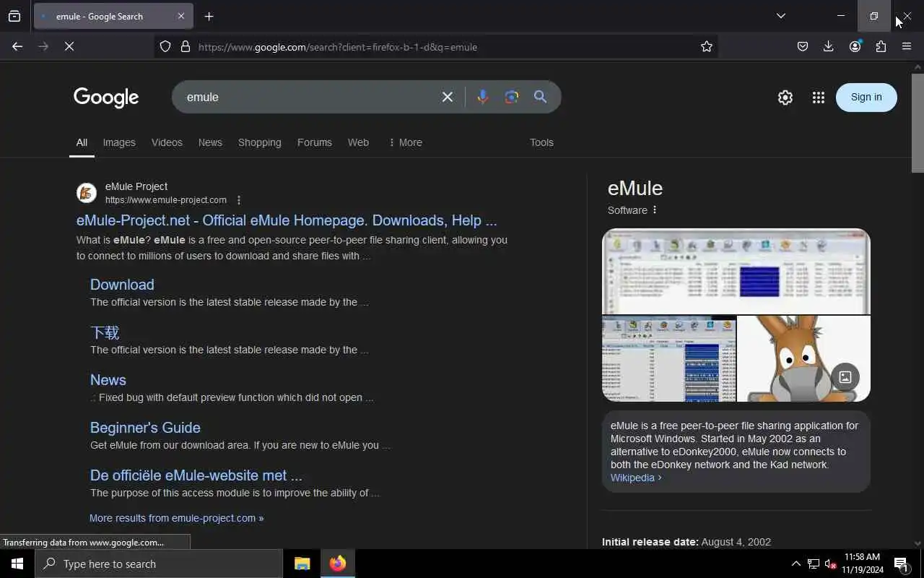This screenshot has height=578, width=924.
Task: Open knowledge panel Software options menu
Action: (x=655, y=210)
